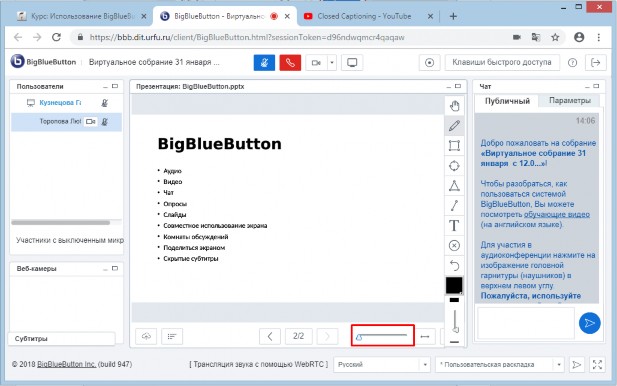Log out of the BigBlueButton session
This screenshot has width=617, height=386.
point(596,63)
